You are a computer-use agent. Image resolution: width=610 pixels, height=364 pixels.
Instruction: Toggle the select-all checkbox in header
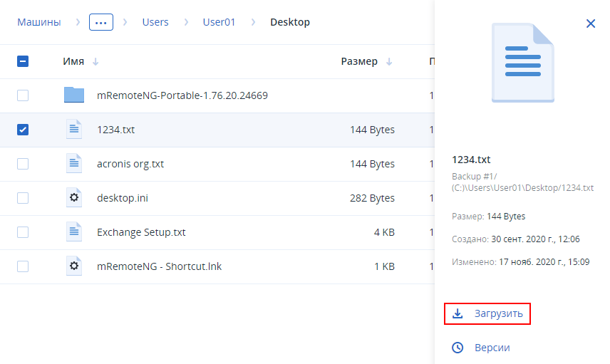(23, 61)
